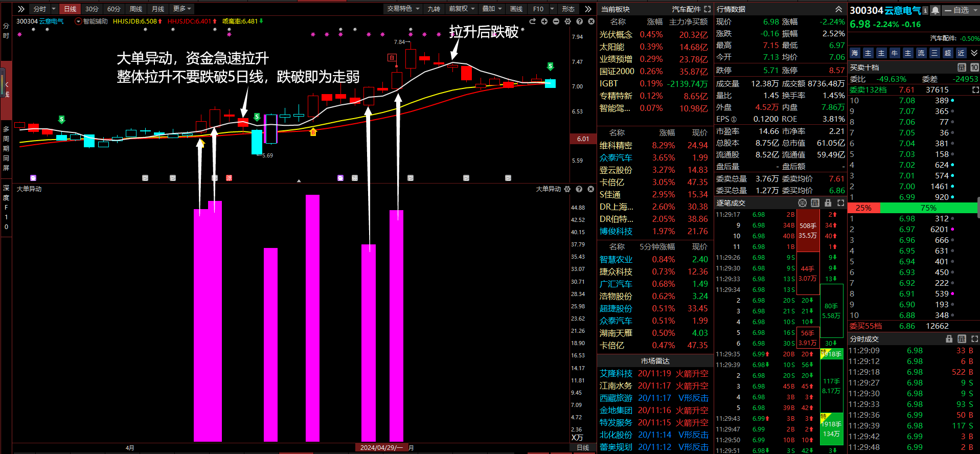Close the 大单异动 sub-chart indicator
The width and height of the screenshot is (980, 454).
pos(591,189)
